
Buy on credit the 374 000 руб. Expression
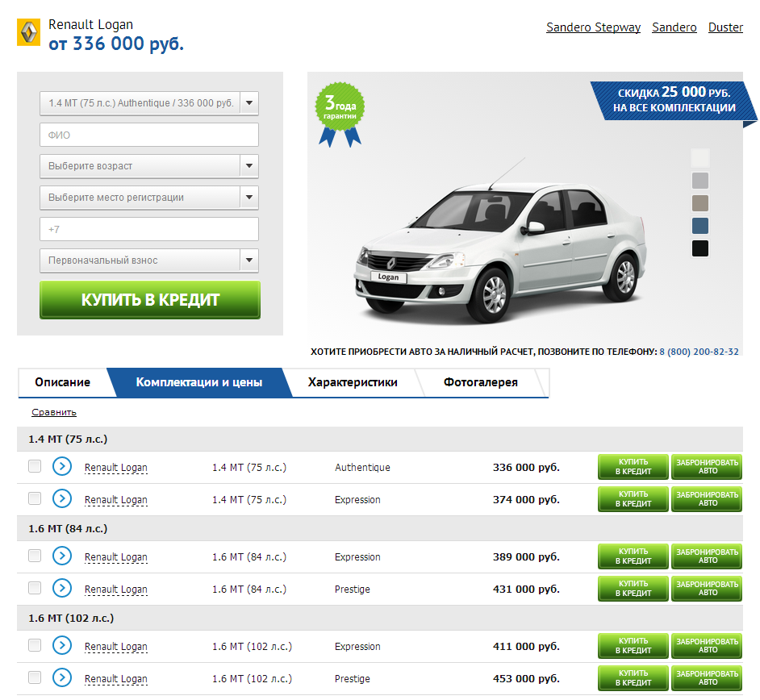pos(633,499)
